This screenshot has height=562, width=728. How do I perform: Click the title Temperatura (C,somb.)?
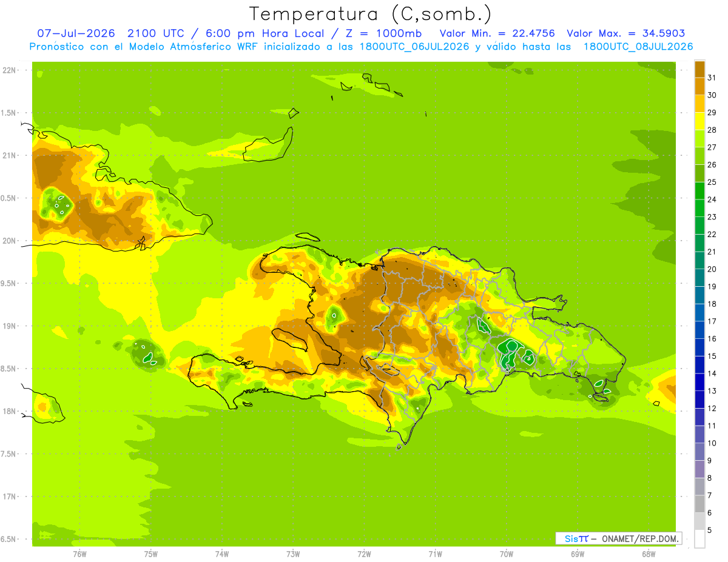point(370,14)
